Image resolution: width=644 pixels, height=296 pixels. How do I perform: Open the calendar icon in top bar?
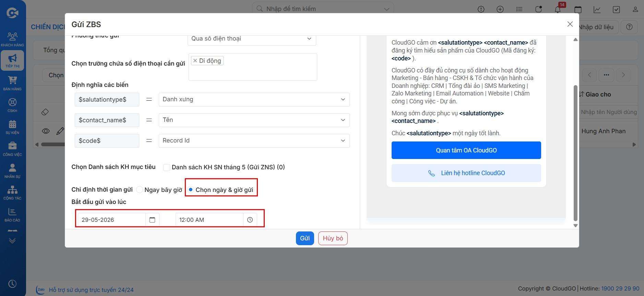pos(578,9)
